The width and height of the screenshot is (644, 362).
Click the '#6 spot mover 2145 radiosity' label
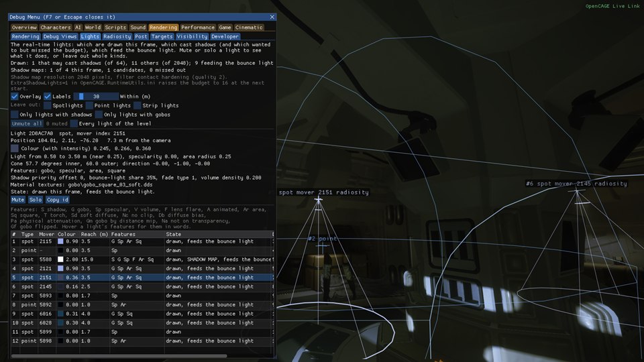[x=576, y=184]
